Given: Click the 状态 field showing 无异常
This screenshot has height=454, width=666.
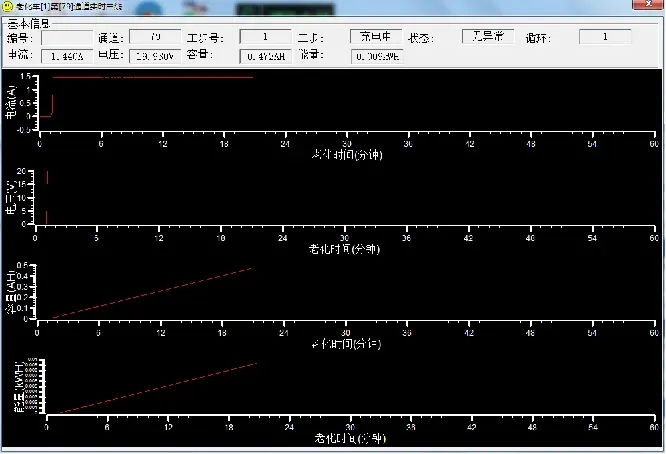Looking at the screenshot, I should coord(487,37).
